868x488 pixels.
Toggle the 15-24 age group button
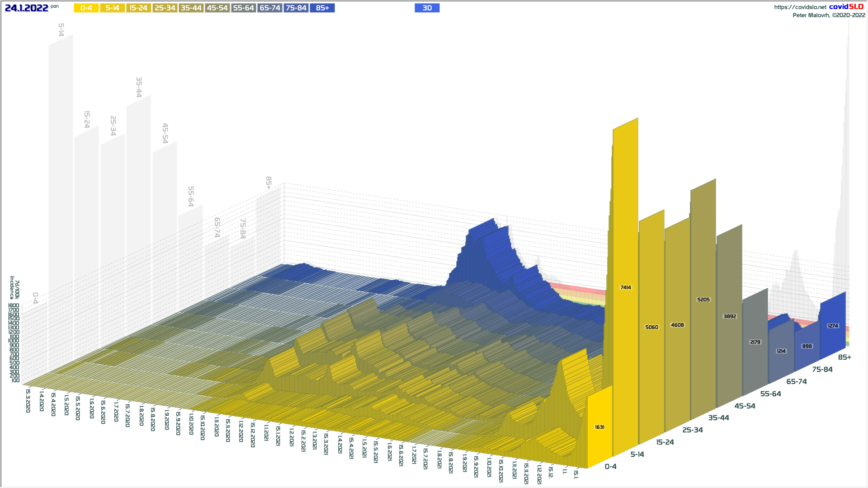click(138, 8)
